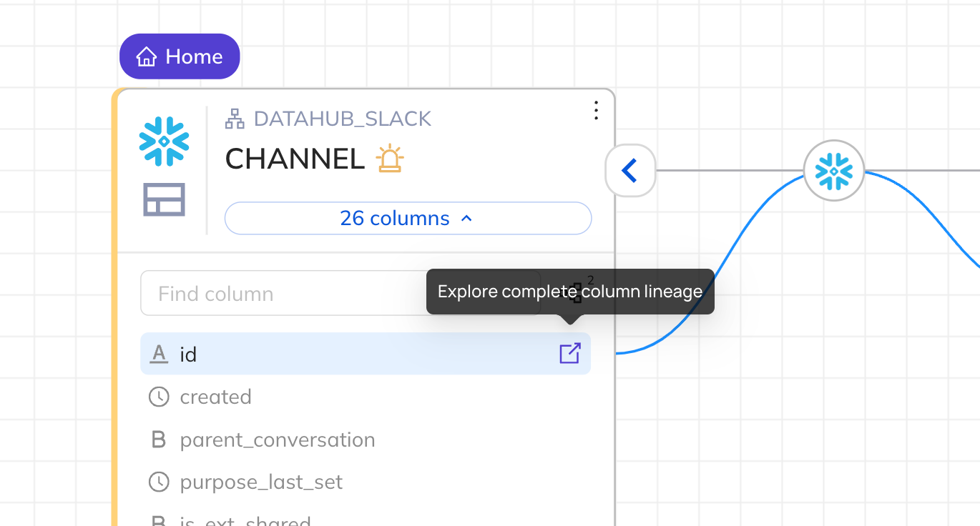Click the DATAHUB_SLACK schema icon

pyautogui.click(x=235, y=119)
